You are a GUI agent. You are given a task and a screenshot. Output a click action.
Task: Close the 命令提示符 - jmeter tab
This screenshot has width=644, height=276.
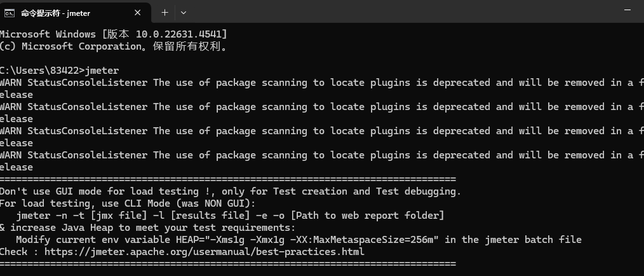pyautogui.click(x=138, y=13)
